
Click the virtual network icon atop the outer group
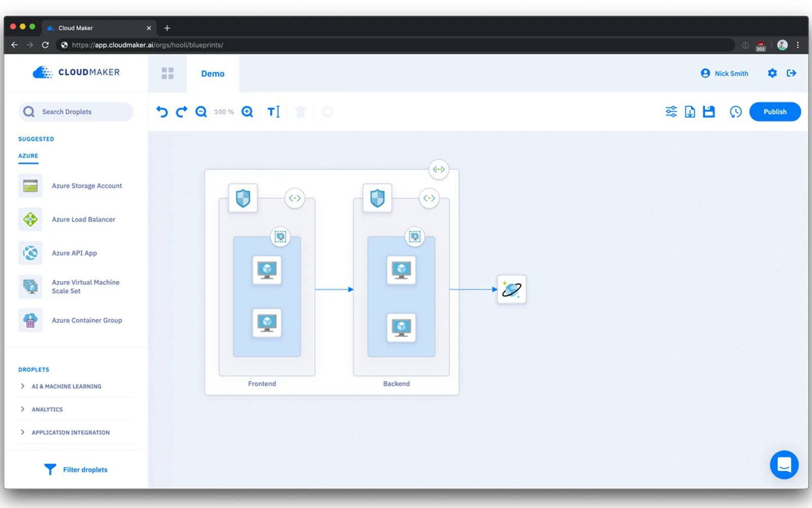pyautogui.click(x=438, y=169)
